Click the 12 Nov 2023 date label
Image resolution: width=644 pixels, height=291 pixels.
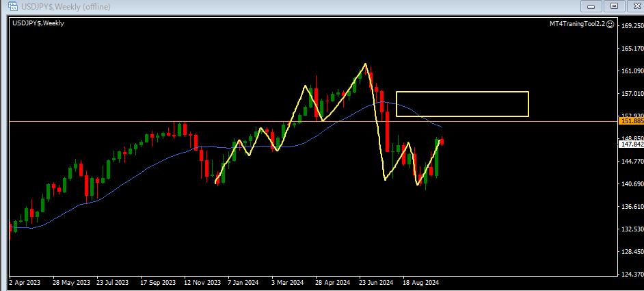202,282
